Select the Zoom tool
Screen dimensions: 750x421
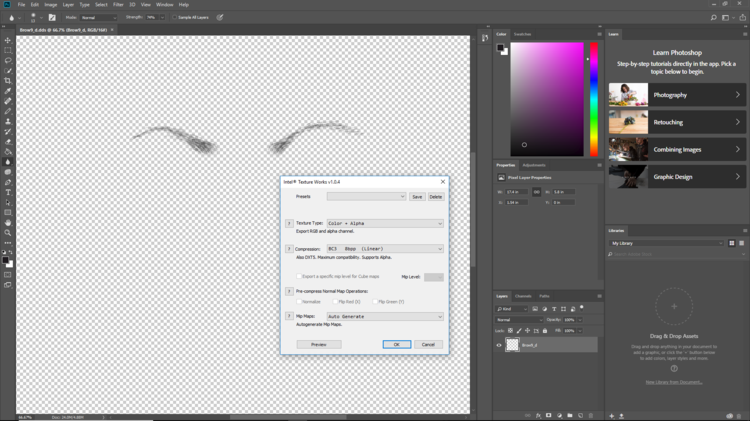pyautogui.click(x=8, y=233)
